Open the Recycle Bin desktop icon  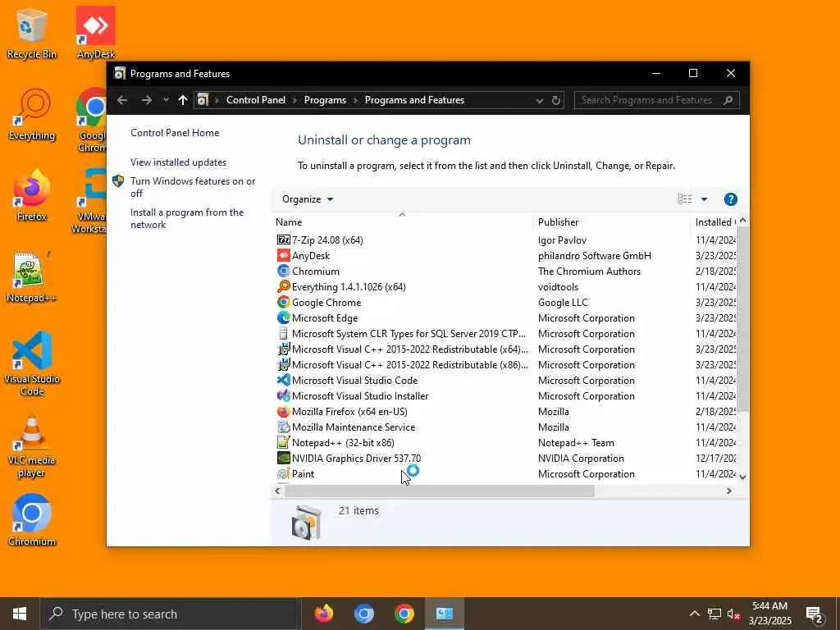point(32,34)
